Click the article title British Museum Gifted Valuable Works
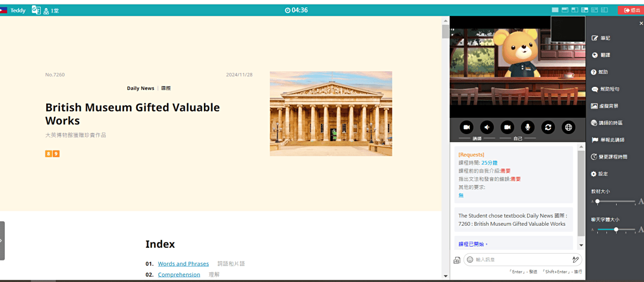The image size is (644, 282). coord(133,114)
